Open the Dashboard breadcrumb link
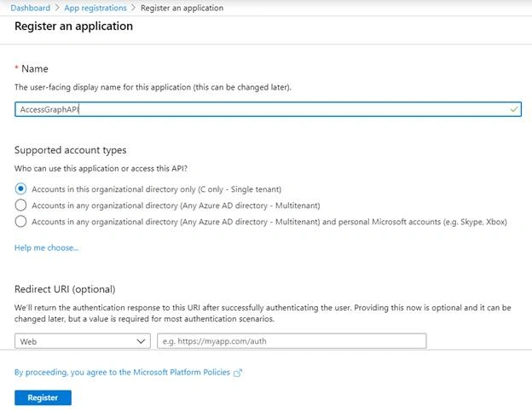532x412 pixels. point(30,8)
